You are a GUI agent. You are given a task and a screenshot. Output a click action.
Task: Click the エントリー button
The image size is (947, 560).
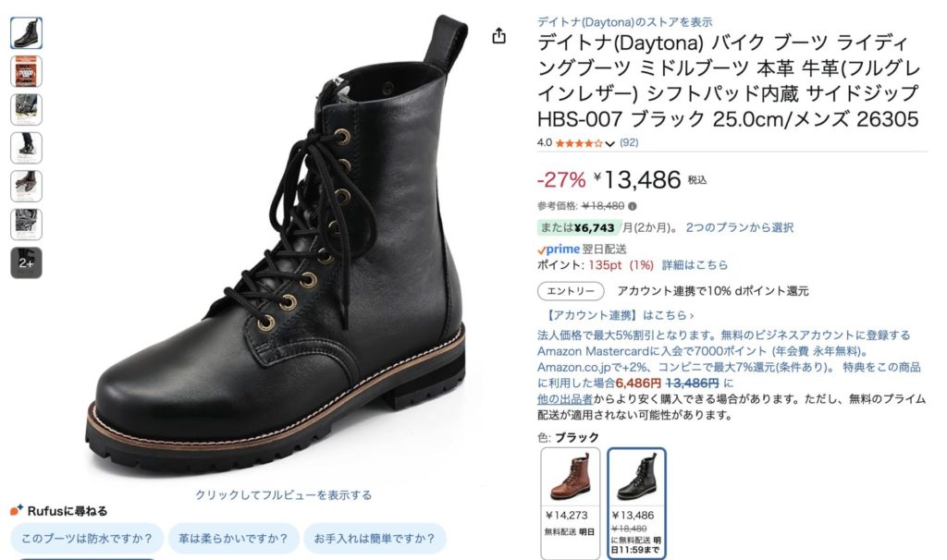click(571, 291)
